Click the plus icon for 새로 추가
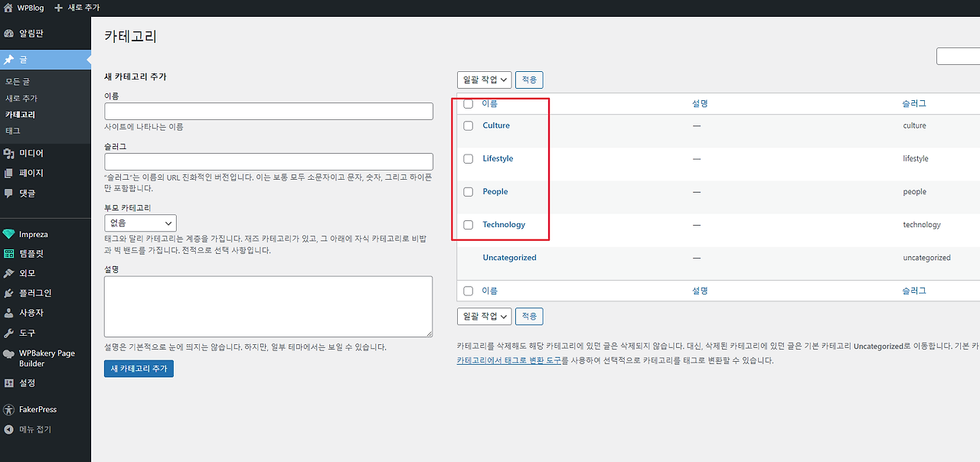 (x=58, y=8)
